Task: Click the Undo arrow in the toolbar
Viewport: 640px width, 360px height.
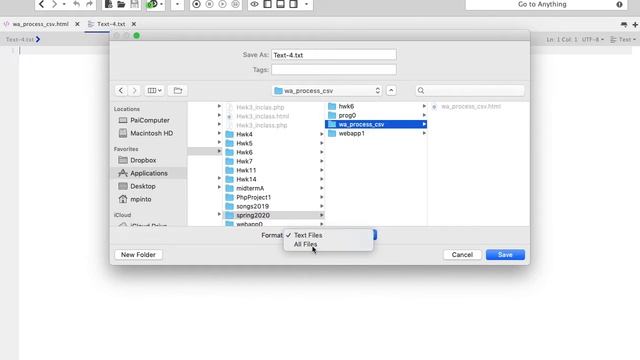Action: pyautogui.click(x=76, y=4)
